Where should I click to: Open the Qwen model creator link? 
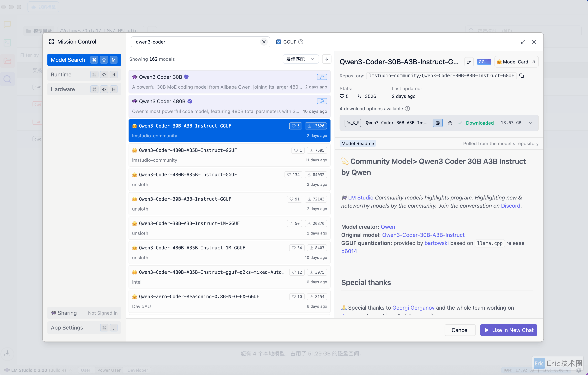tap(388, 227)
